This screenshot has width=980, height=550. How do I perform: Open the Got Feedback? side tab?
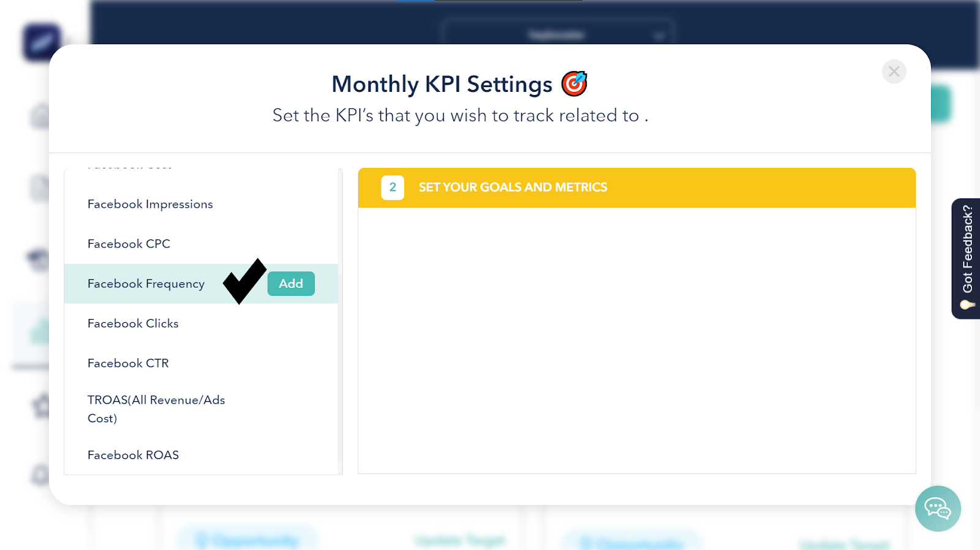click(967, 249)
